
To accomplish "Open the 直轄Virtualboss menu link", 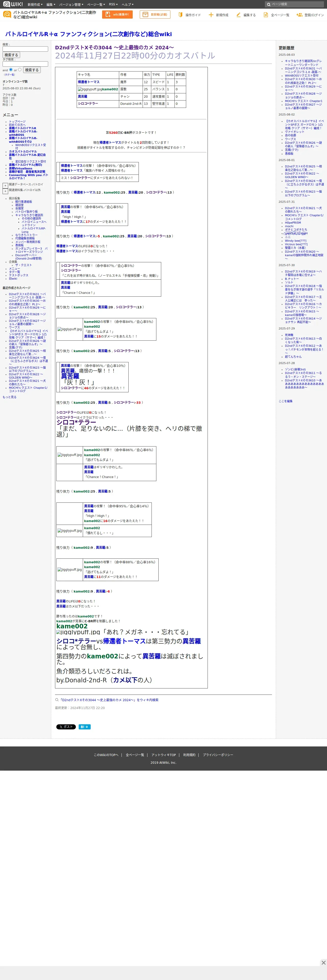I will click(21, 168).
